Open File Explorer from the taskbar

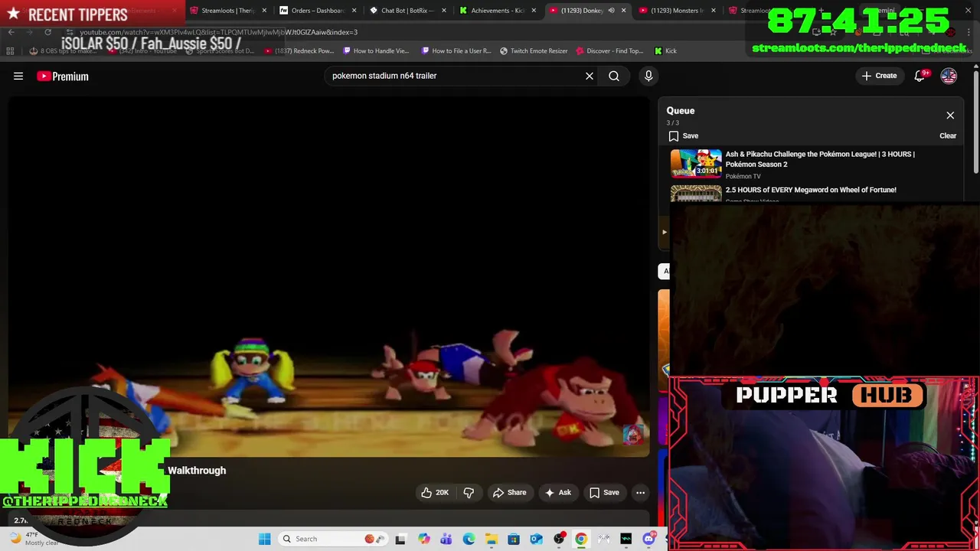[x=491, y=539]
